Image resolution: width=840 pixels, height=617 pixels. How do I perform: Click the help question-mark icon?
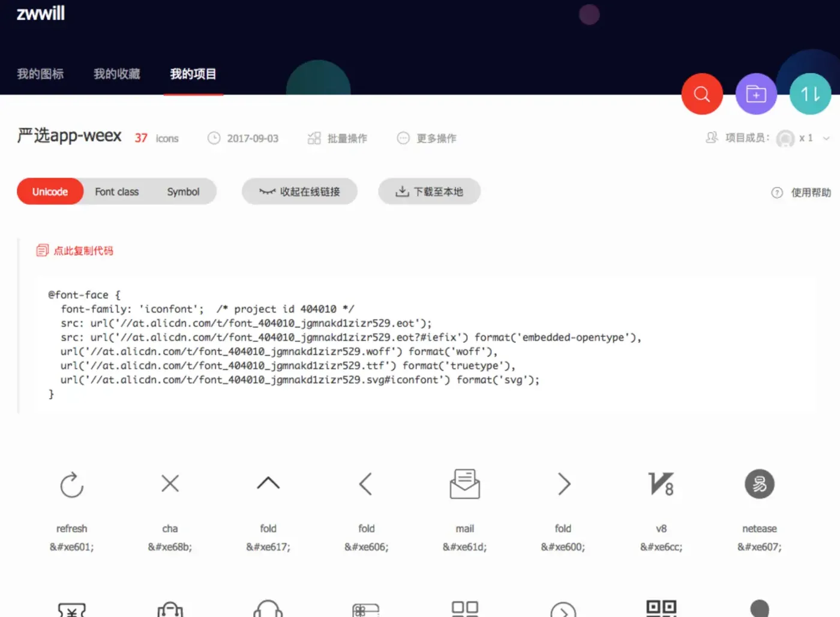pyautogui.click(x=777, y=192)
